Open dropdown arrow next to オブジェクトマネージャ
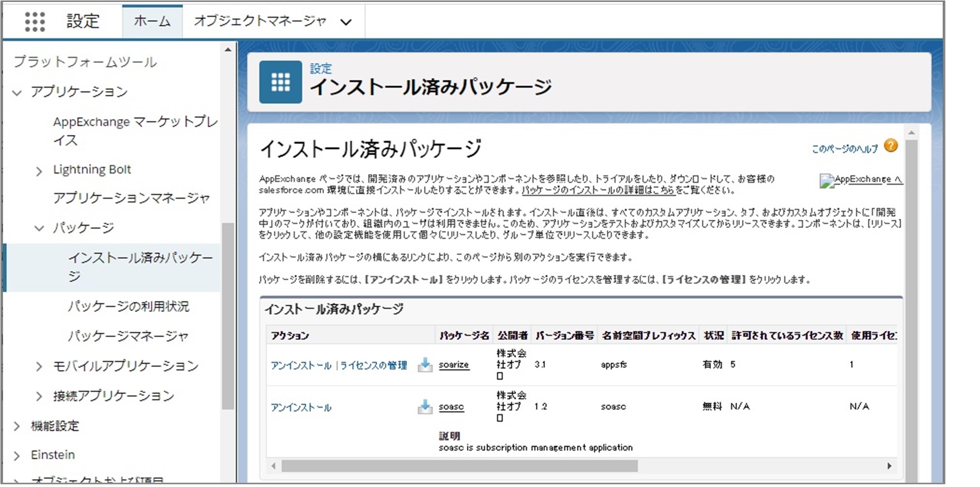The width and height of the screenshot is (980, 487). 346,22
